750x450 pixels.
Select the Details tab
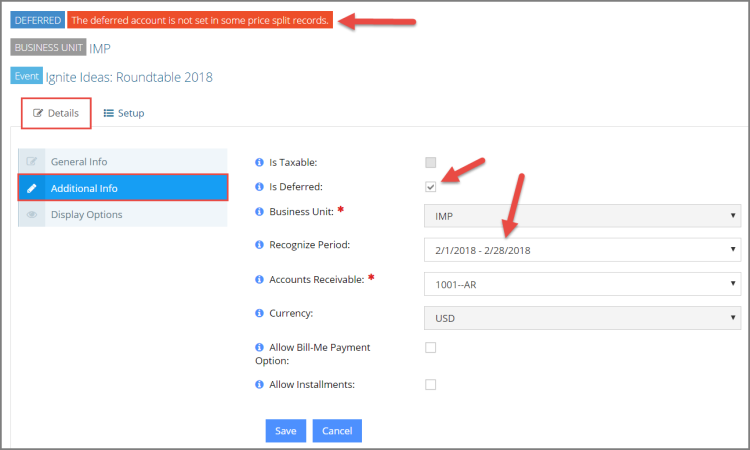[x=56, y=113]
